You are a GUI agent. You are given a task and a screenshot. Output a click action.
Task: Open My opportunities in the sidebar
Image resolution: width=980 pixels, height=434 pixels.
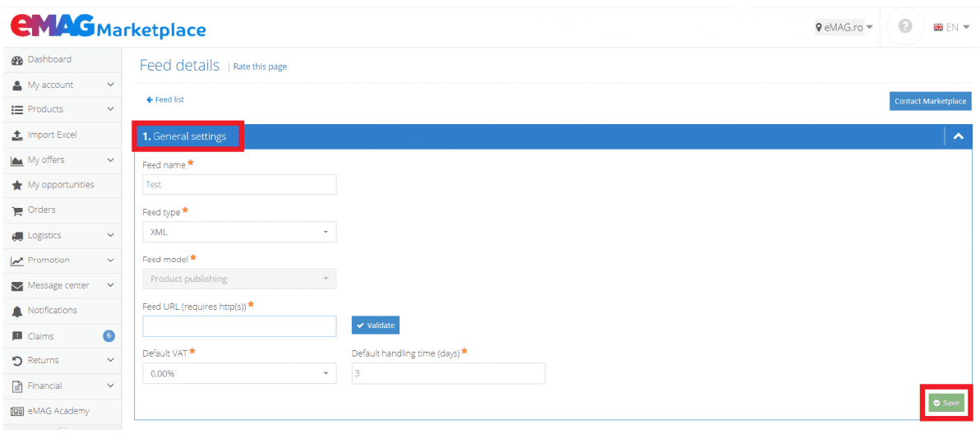click(61, 186)
